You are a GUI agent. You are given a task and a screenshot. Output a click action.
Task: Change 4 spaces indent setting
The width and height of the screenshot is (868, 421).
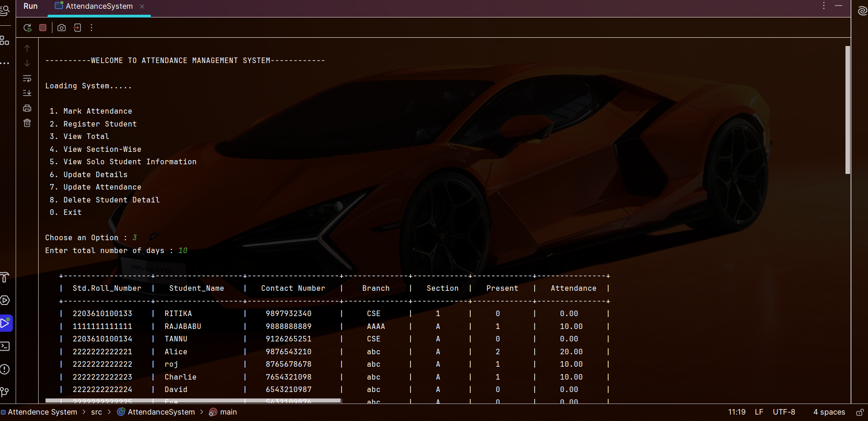[829, 412]
